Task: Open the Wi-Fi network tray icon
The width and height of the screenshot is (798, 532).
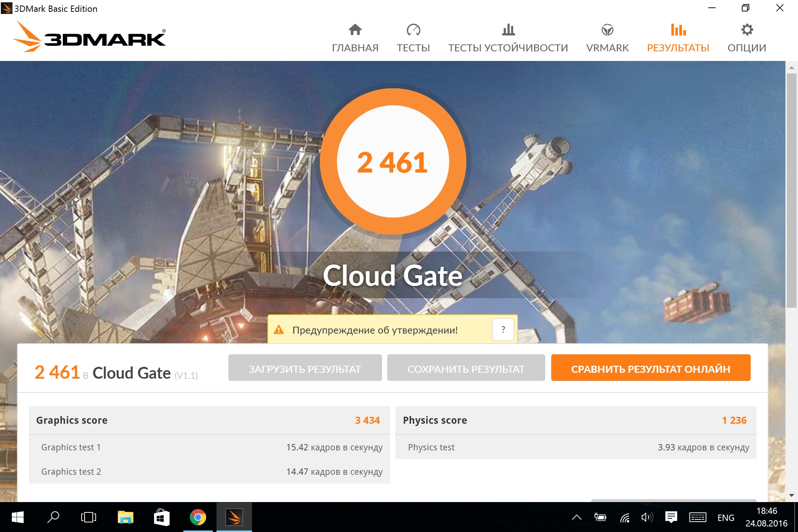Action: (x=624, y=518)
